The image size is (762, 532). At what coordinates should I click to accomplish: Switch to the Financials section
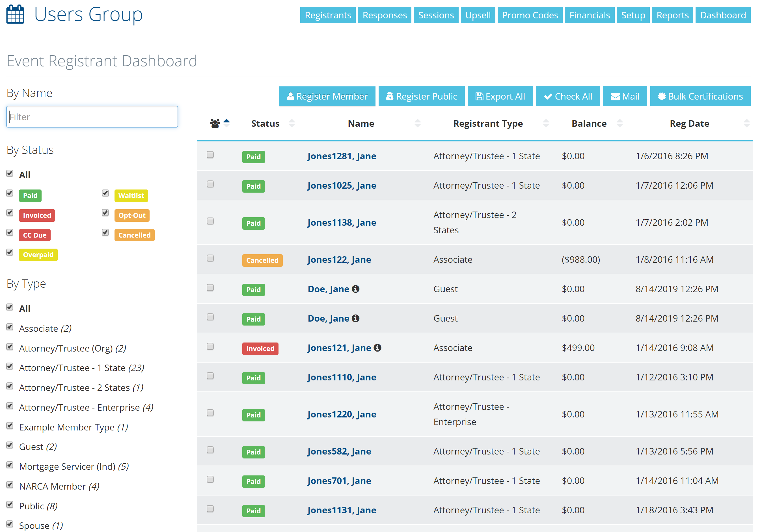pos(590,15)
